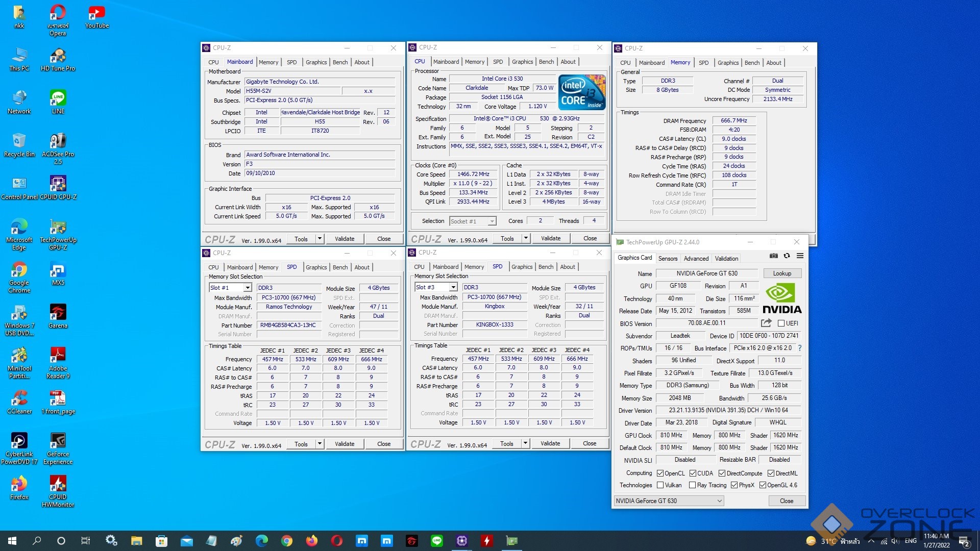This screenshot has height=551, width=980.
Task: Open the Bench tab in the Mainboard CPU-Z window
Action: pos(340,62)
